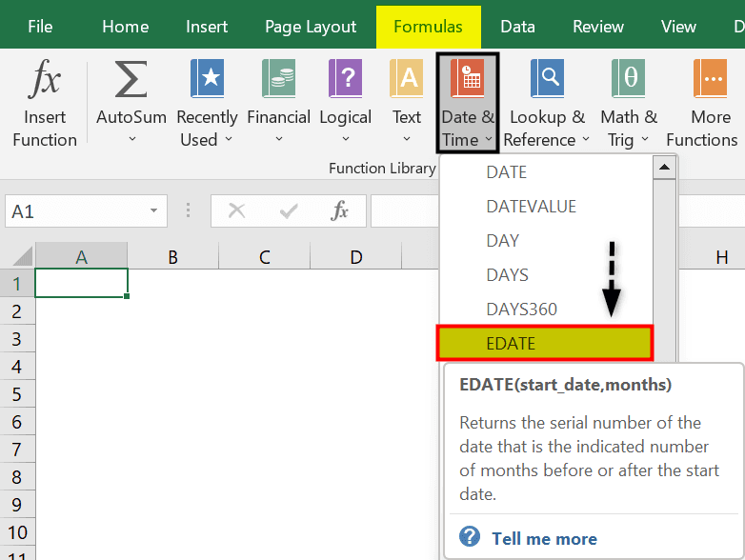Click the scroll up arrow in dropdown list
The image size is (745, 560).
click(664, 168)
